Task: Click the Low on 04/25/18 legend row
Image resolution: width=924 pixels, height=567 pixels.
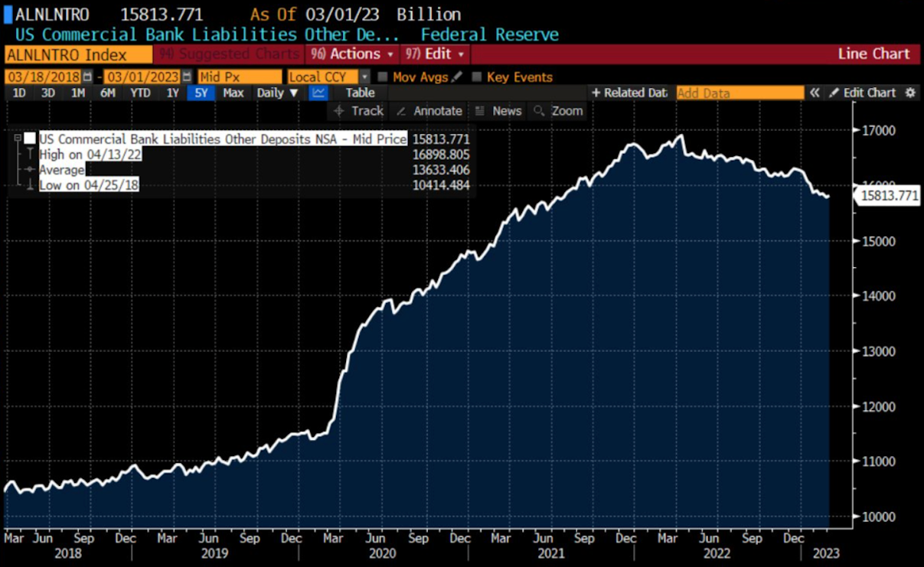Action: tap(89, 185)
